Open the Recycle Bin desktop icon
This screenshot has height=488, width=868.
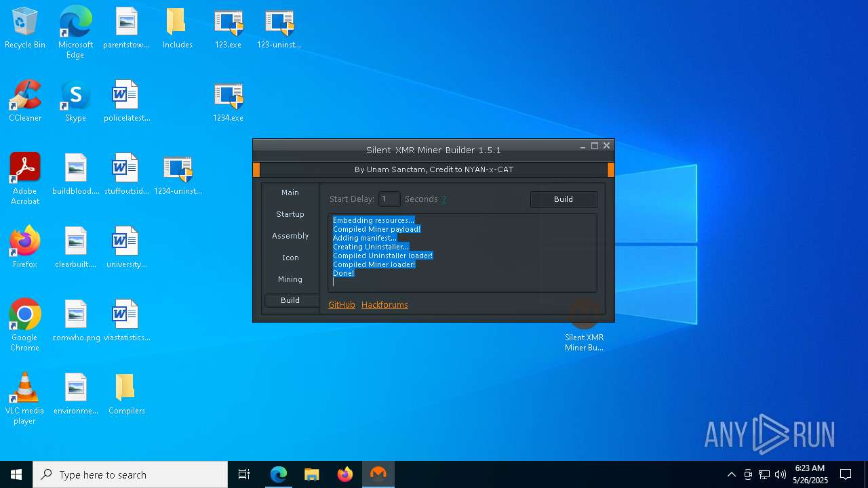pyautogui.click(x=25, y=28)
